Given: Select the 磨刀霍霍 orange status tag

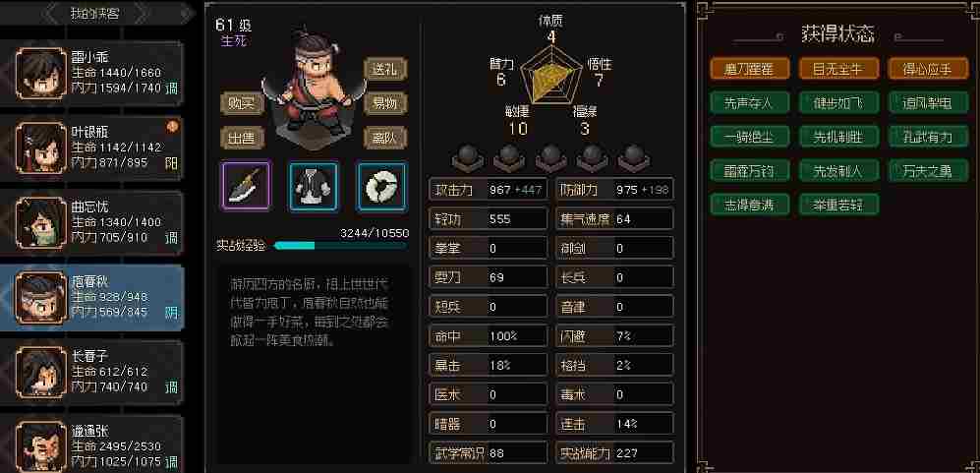Looking at the screenshot, I should click(x=749, y=69).
